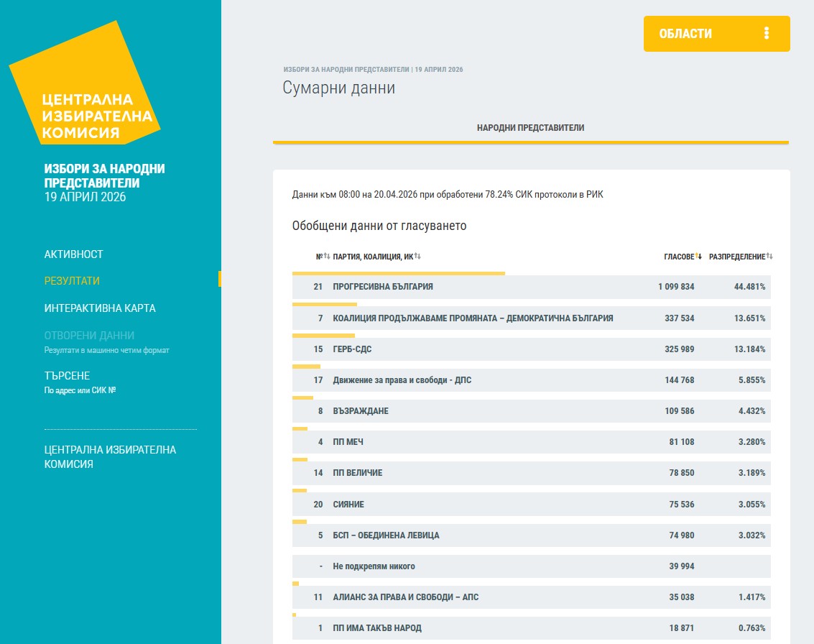Select РЕЗУЛТАТИ in the sidebar menu

pos(72,281)
